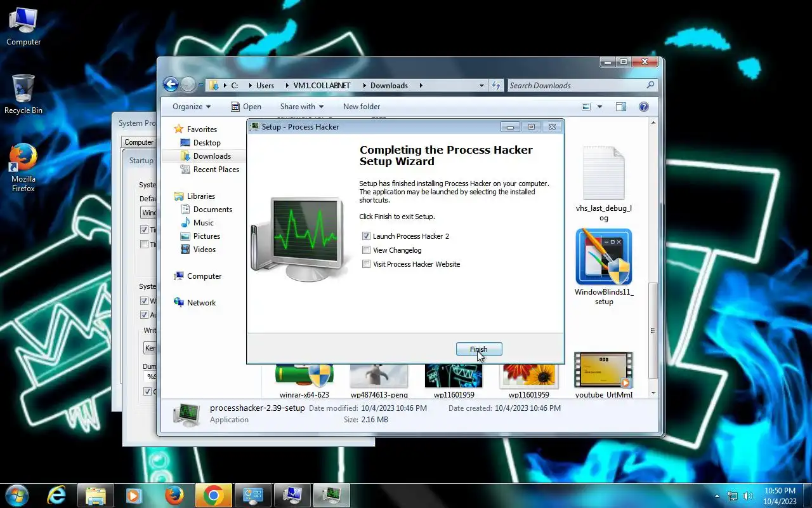Open the Share with dropdown
Viewport: 812px width, 508px height.
302,107
